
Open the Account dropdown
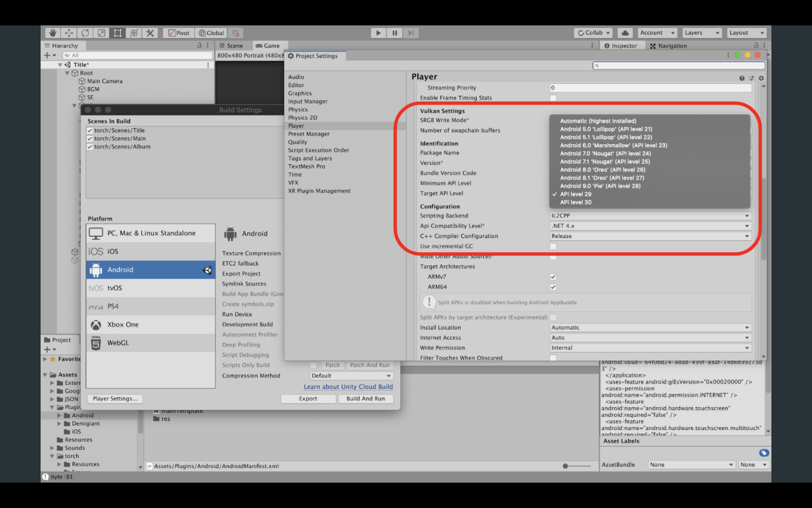click(x=657, y=33)
